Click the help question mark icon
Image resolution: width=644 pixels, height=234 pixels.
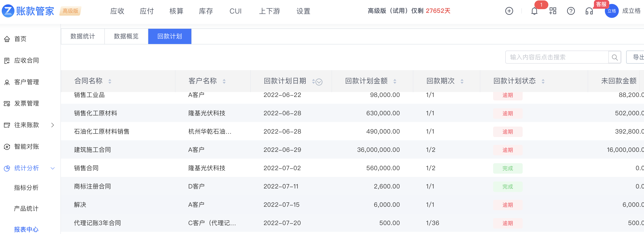[571, 11]
